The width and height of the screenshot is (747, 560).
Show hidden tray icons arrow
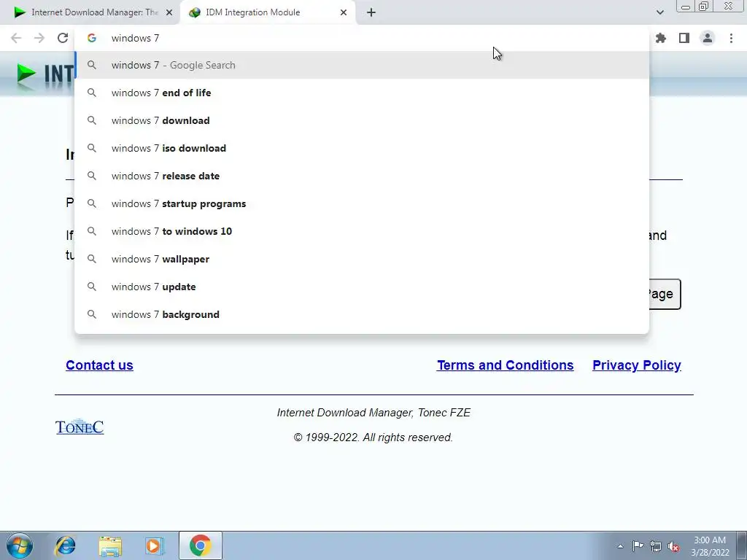click(x=620, y=546)
